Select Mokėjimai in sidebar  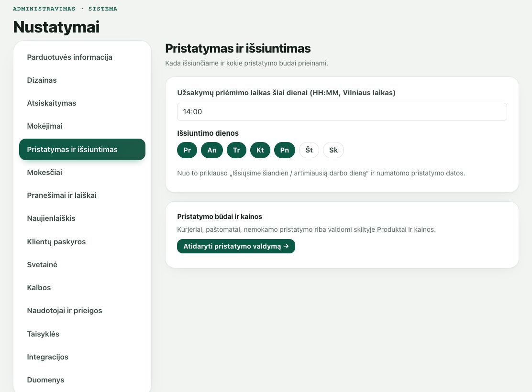click(x=82, y=126)
